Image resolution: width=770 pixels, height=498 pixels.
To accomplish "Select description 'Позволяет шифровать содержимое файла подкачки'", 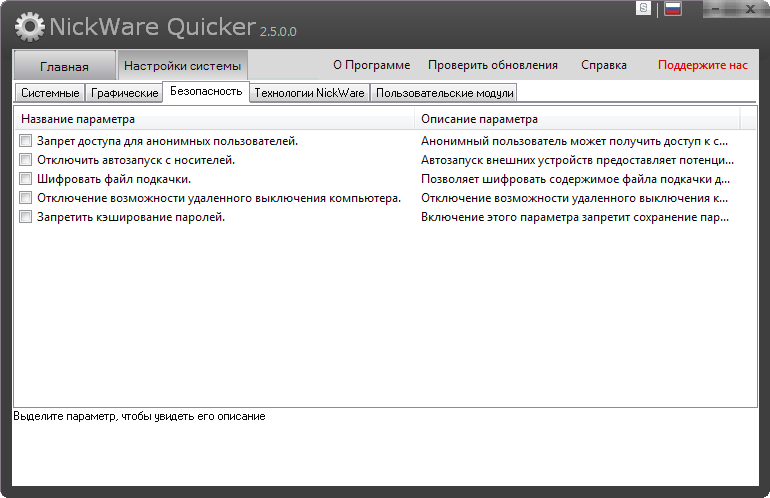I will click(x=575, y=179).
